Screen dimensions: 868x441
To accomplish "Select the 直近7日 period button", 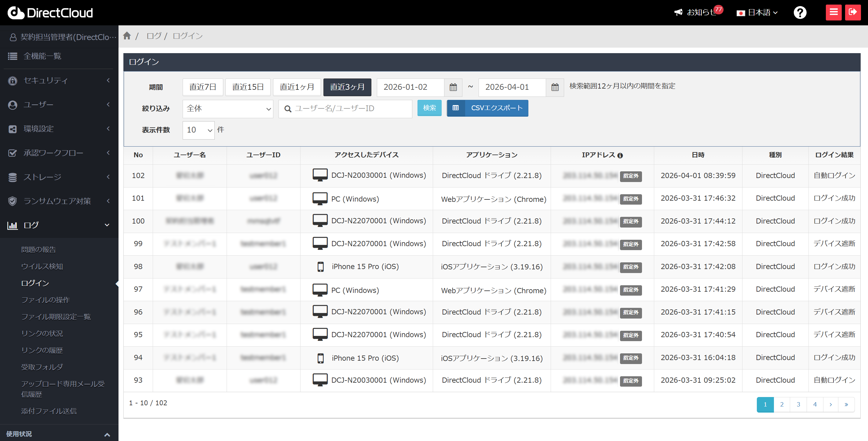I will pos(203,87).
